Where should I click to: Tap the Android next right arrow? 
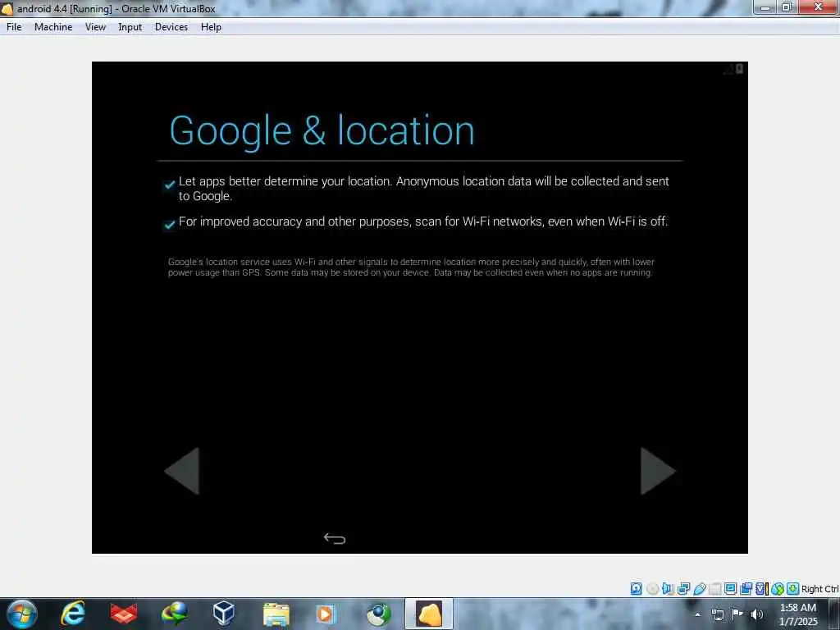658,471
